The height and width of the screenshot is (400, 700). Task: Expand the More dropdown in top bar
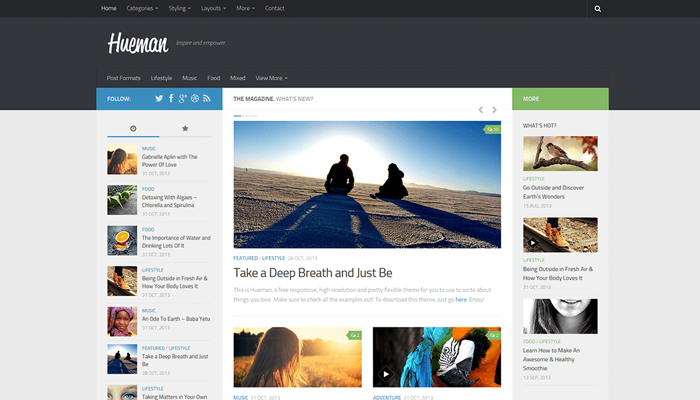click(x=246, y=8)
